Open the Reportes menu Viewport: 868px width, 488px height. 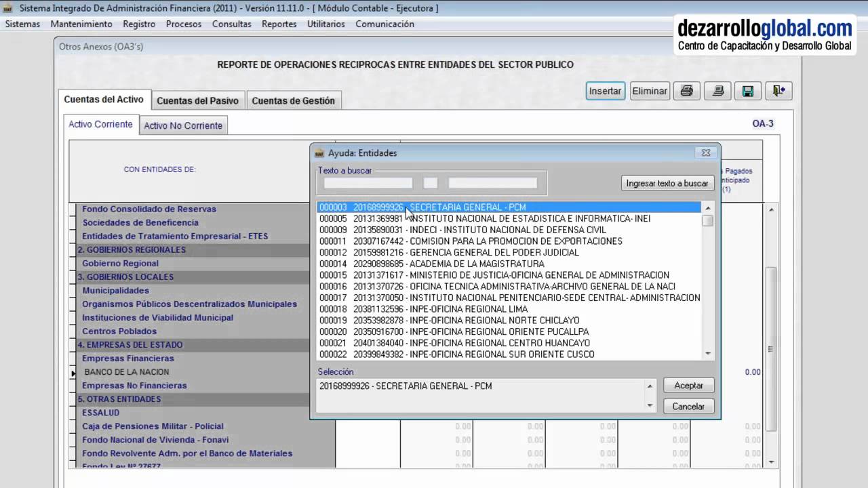coord(279,24)
